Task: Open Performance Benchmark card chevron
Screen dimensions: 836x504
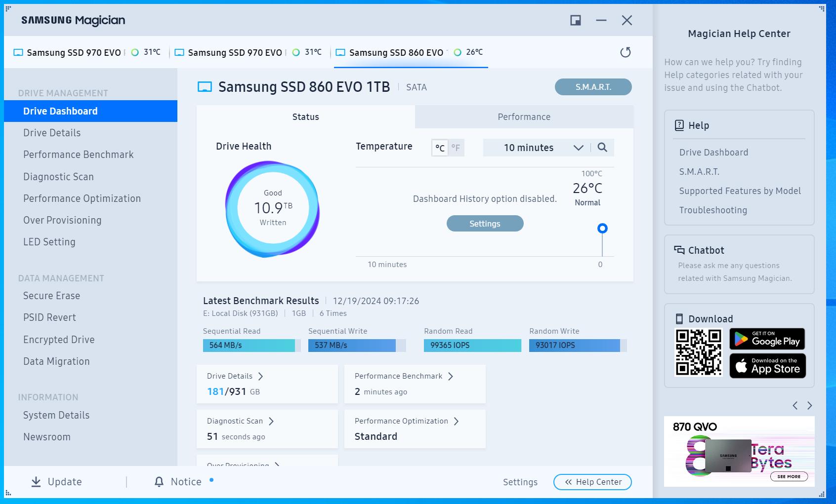Action: pyautogui.click(x=450, y=376)
